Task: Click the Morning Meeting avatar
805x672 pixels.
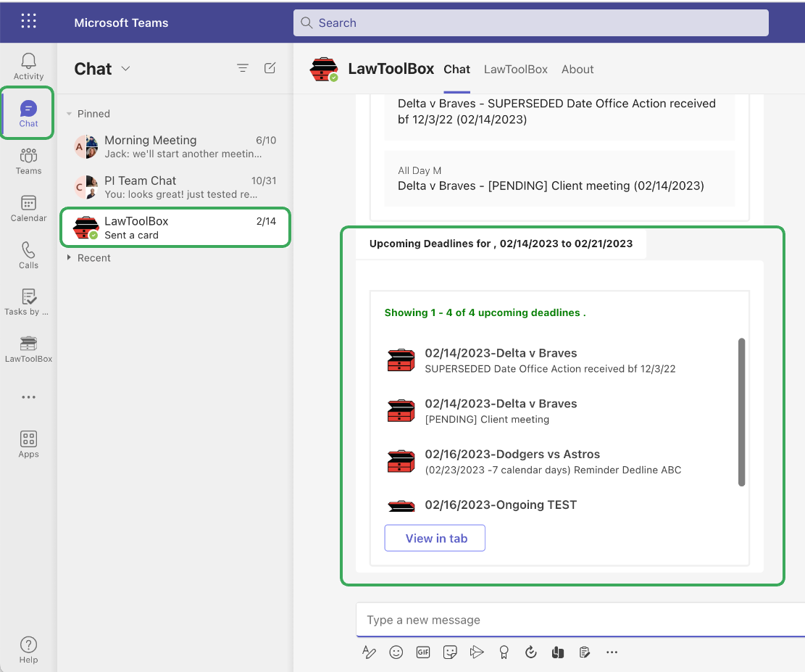Action: pyautogui.click(x=85, y=146)
